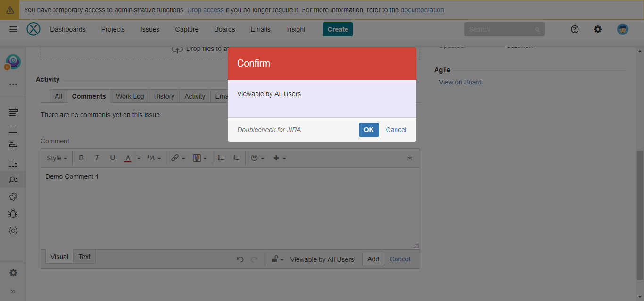This screenshot has height=301, width=644.
Task: Open the Issues menu
Action: tap(150, 29)
